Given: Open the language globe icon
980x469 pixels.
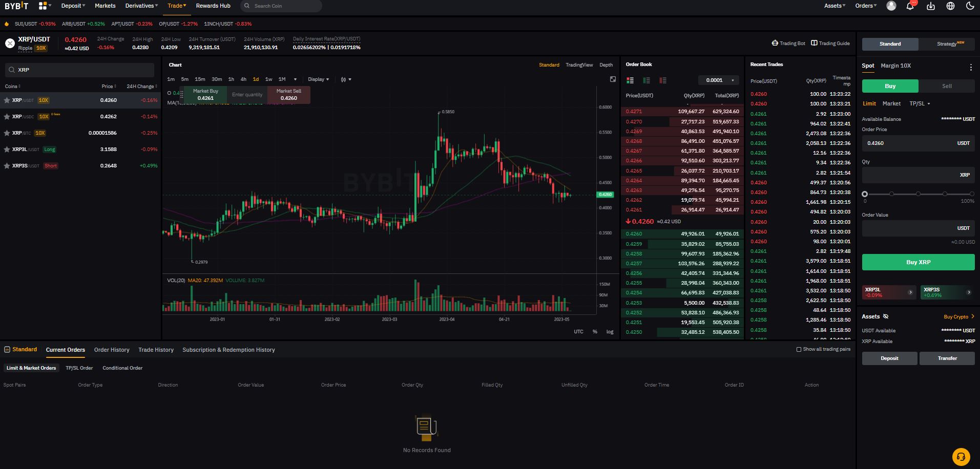Looking at the screenshot, I should click(x=950, y=6).
